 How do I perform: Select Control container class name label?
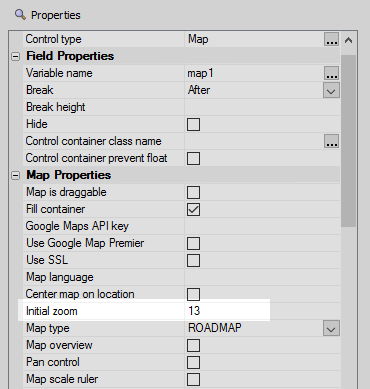point(94,141)
